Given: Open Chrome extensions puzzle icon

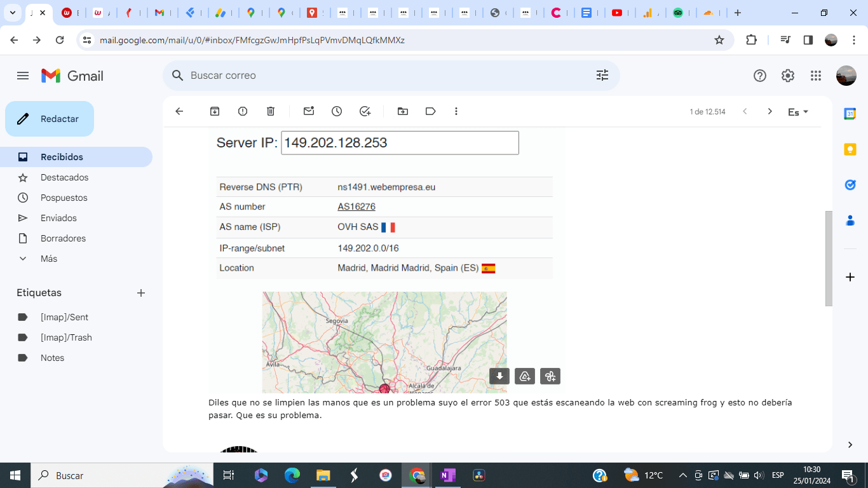Looking at the screenshot, I should [x=751, y=40].
